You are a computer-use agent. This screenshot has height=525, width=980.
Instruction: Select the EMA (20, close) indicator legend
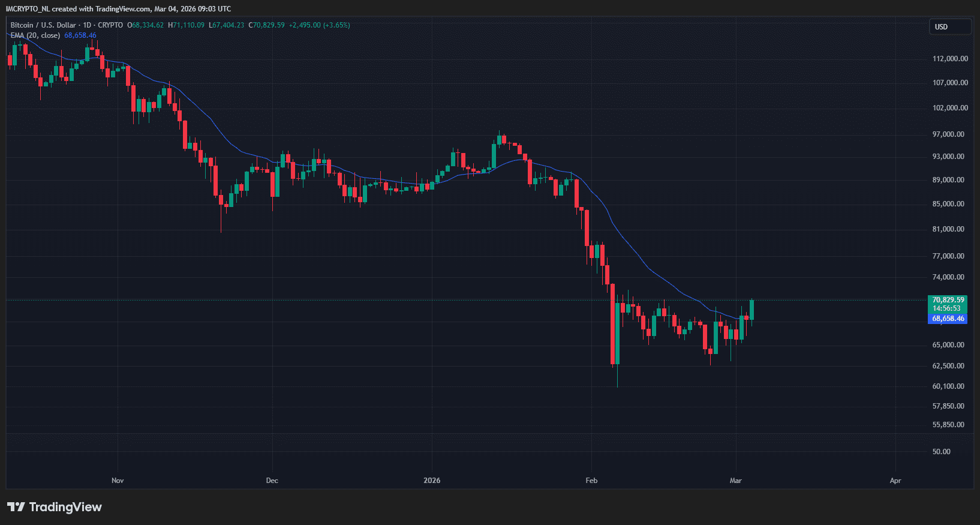pos(35,35)
